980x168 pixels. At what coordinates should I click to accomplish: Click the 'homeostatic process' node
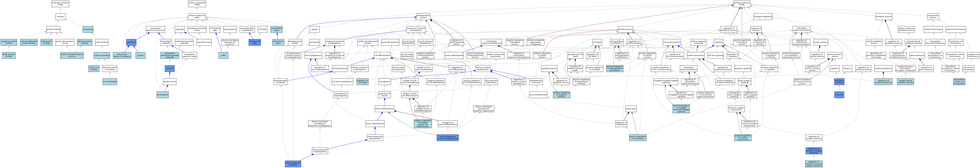[x=933, y=17]
